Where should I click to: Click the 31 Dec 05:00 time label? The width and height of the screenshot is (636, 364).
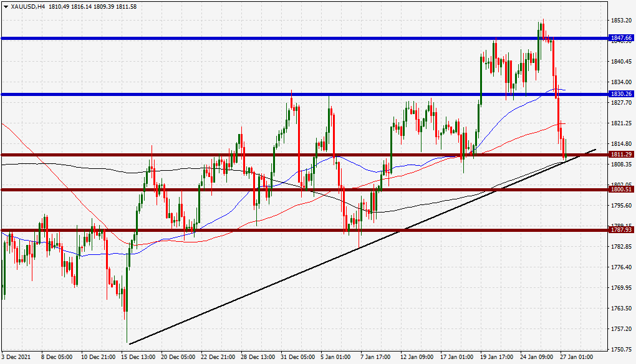click(x=297, y=357)
